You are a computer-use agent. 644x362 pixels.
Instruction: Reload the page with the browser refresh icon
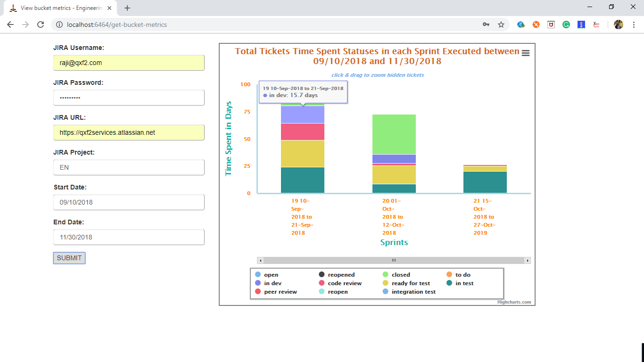coord(41,25)
